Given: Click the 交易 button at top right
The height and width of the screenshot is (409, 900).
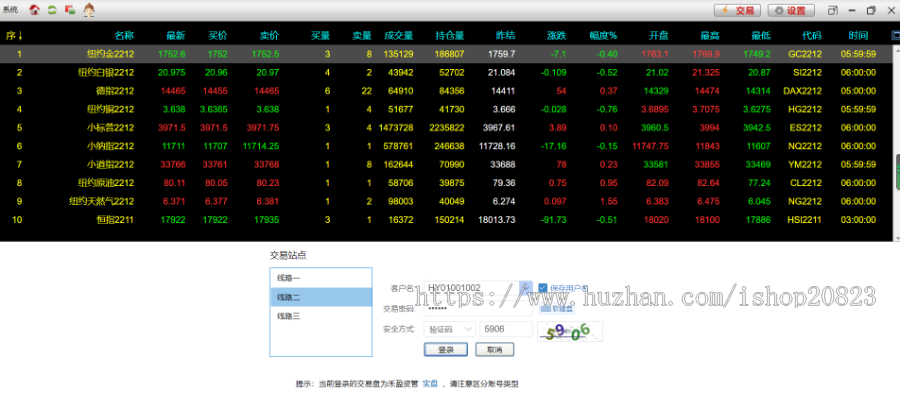Looking at the screenshot, I should point(738,10).
